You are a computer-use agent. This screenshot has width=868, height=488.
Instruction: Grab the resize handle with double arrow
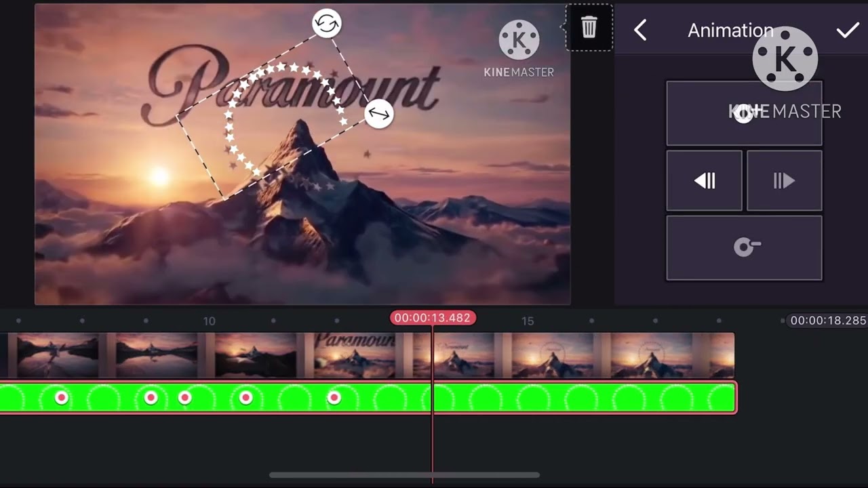click(379, 114)
